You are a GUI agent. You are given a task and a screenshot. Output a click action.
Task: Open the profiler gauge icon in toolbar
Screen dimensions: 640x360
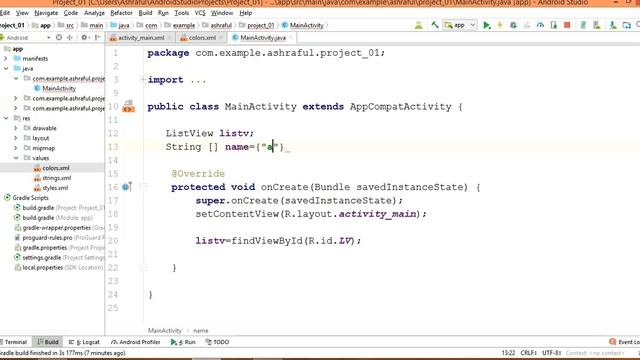pos(540,25)
